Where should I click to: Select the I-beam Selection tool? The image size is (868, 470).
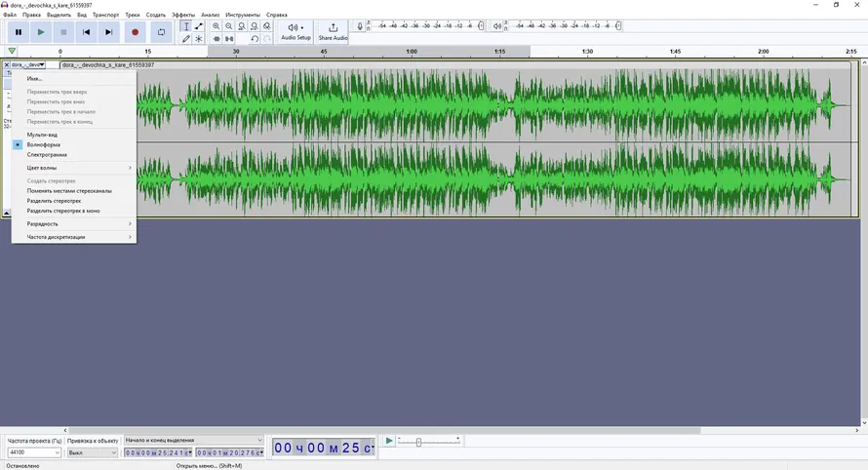pyautogui.click(x=186, y=26)
